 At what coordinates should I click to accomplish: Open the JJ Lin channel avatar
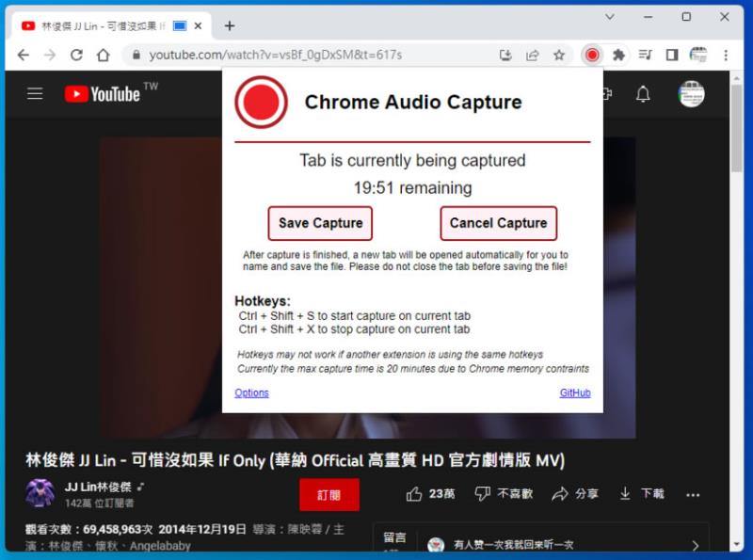40,493
